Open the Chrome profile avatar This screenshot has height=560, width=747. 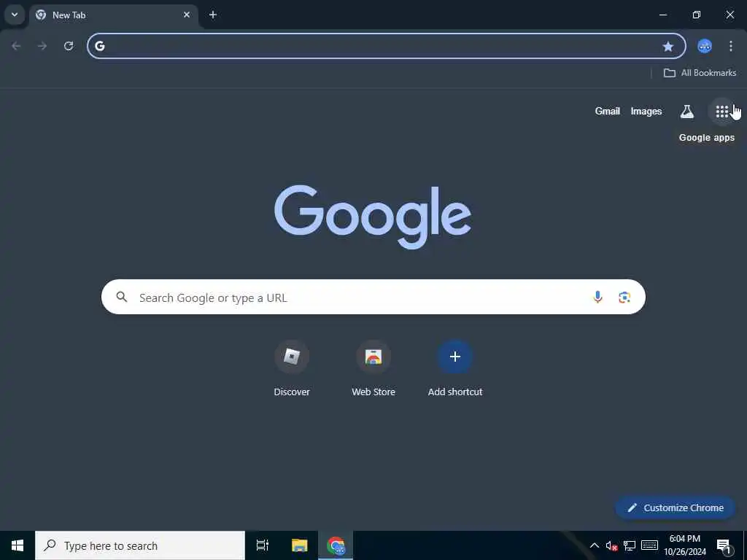point(705,46)
